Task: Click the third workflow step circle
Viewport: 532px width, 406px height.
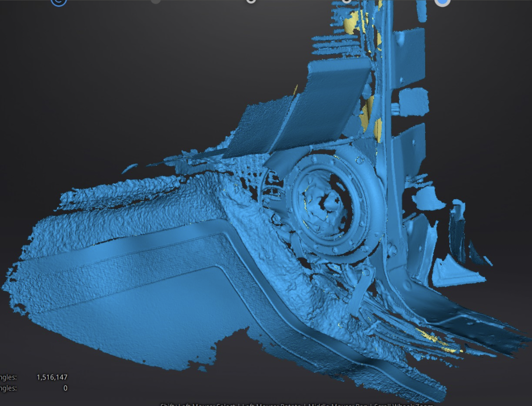Action: (x=251, y=1)
